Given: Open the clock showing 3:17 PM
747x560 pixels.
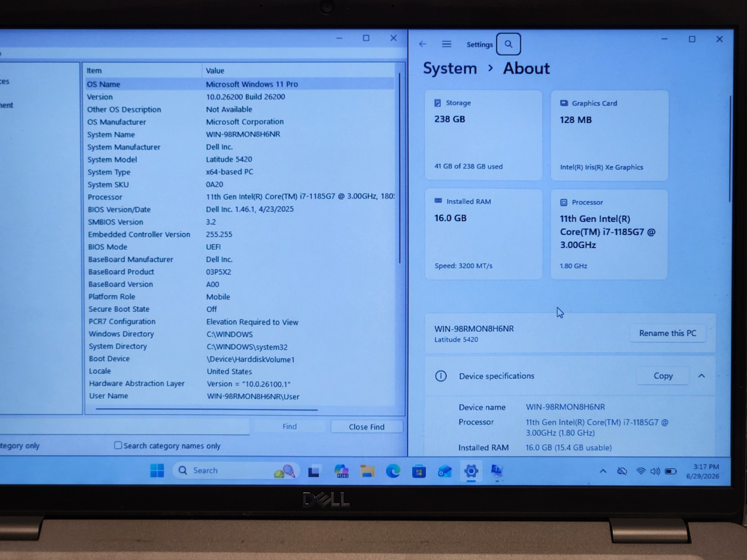Looking at the screenshot, I should pos(703,471).
